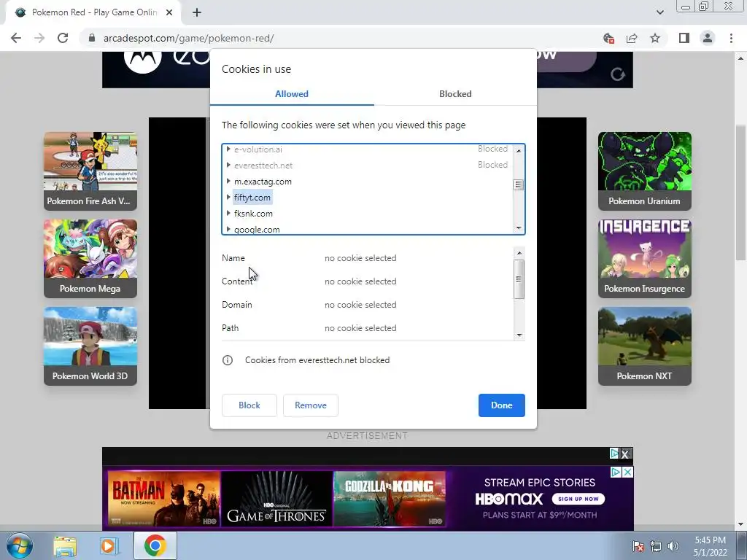The width and height of the screenshot is (747, 560).
Task: Bookmark this page with star icon
Action: (x=655, y=38)
